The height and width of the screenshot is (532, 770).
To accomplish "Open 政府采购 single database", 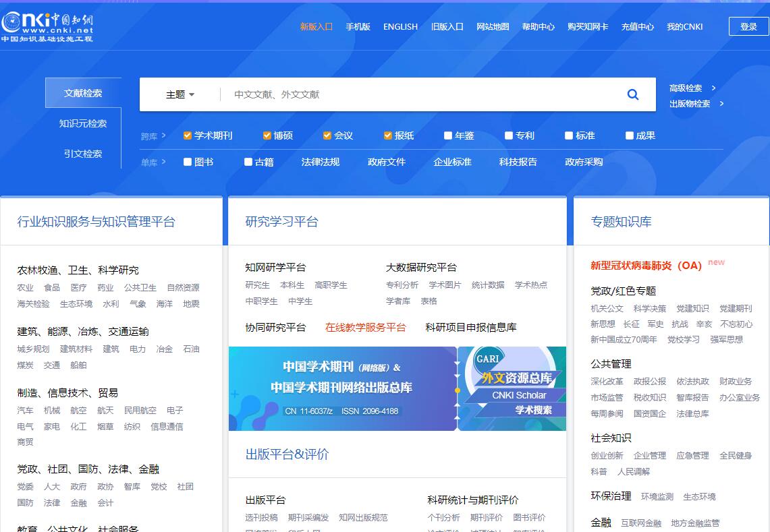I will point(584,162).
